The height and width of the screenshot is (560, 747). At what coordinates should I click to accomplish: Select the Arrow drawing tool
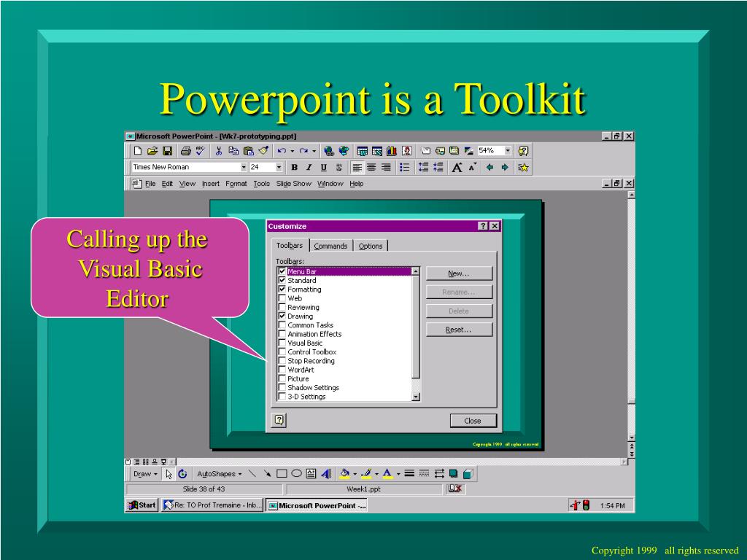tap(267, 474)
